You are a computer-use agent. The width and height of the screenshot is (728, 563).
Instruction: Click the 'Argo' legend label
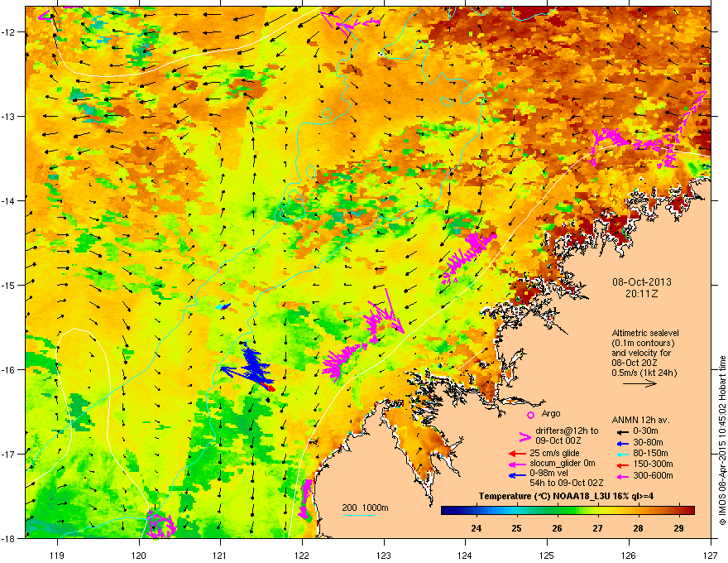551,413
